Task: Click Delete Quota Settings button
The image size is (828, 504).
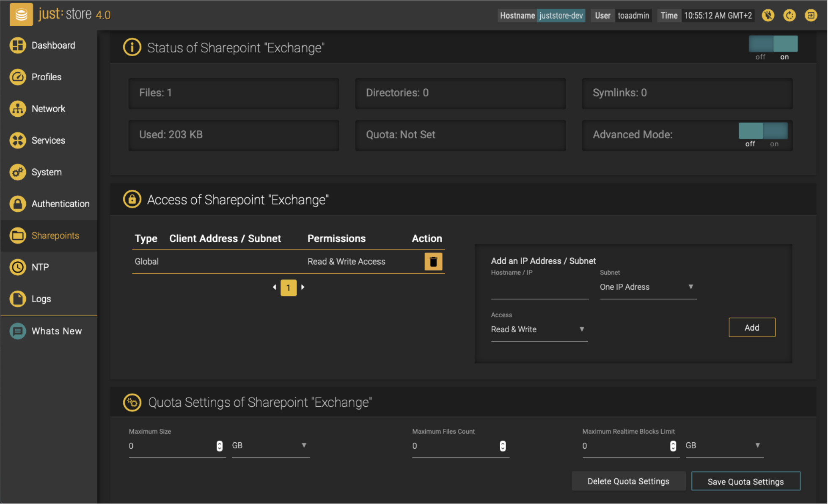Action: (628, 482)
